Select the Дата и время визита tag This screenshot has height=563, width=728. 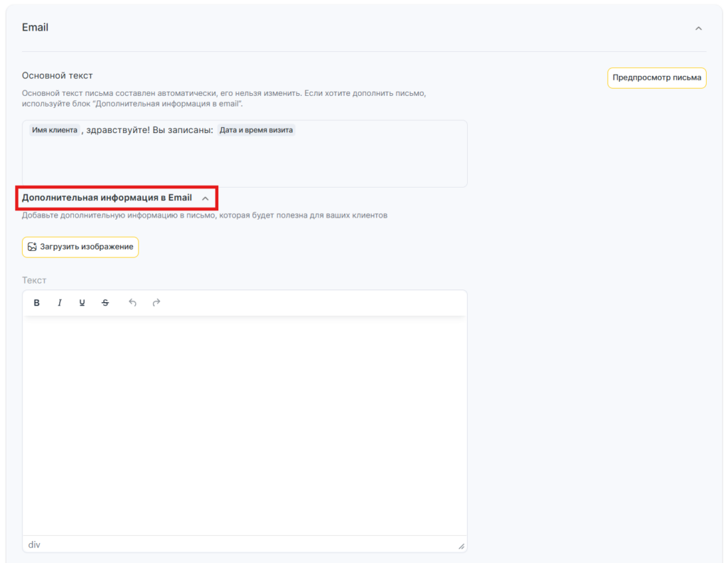point(256,130)
